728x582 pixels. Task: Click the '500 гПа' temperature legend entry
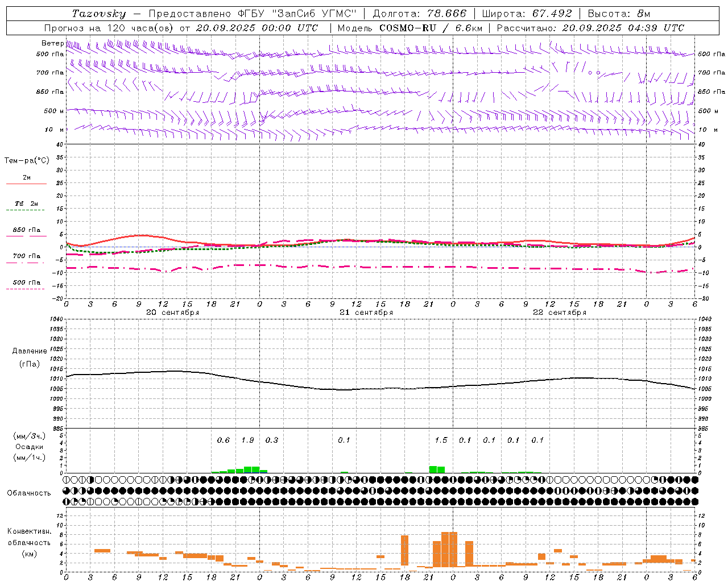(x=27, y=282)
